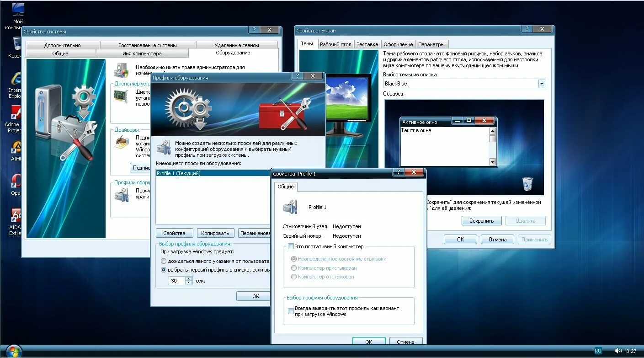Screen dimensions: 644x358
Task: Click the Device Manager card icon
Action: [x=121, y=96]
